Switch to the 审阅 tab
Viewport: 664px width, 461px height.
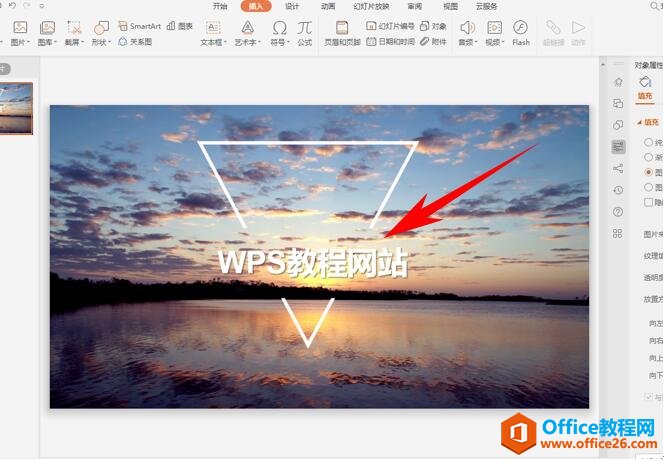point(415,6)
